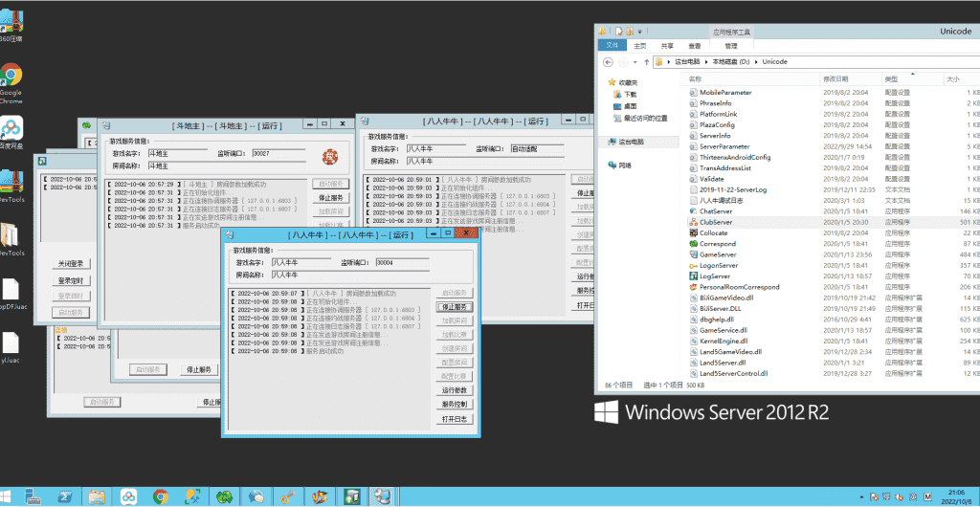Click Chrome icon on the taskbar
The height and width of the screenshot is (507, 980).
pos(161,497)
